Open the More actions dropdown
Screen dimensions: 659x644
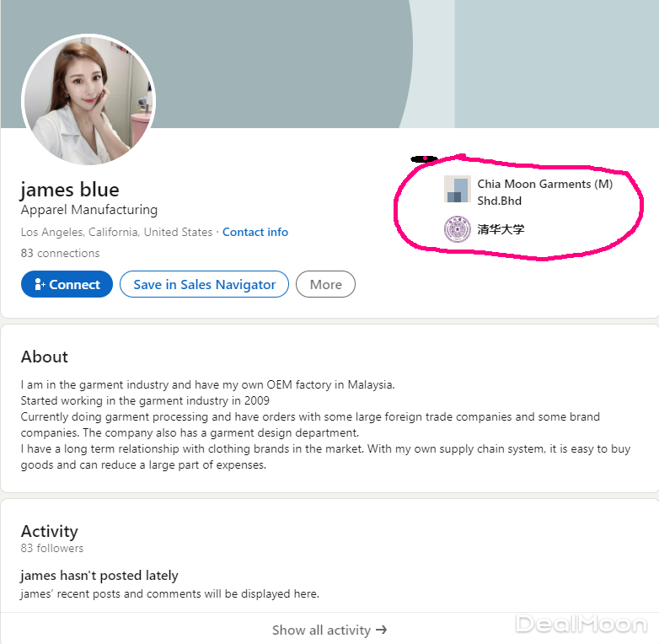[325, 285]
